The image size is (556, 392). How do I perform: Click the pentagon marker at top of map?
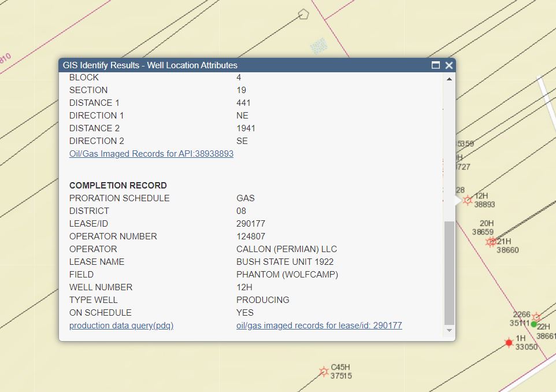[303, 14]
